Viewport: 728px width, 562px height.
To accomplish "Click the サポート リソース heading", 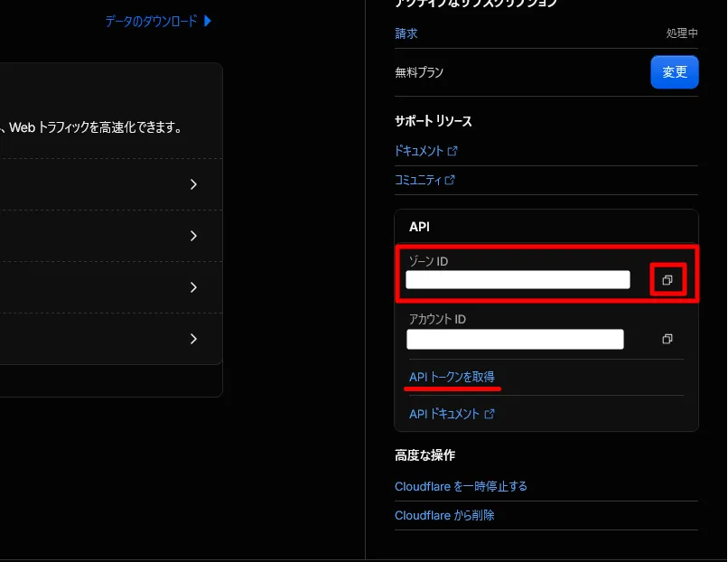I will pyautogui.click(x=434, y=121).
